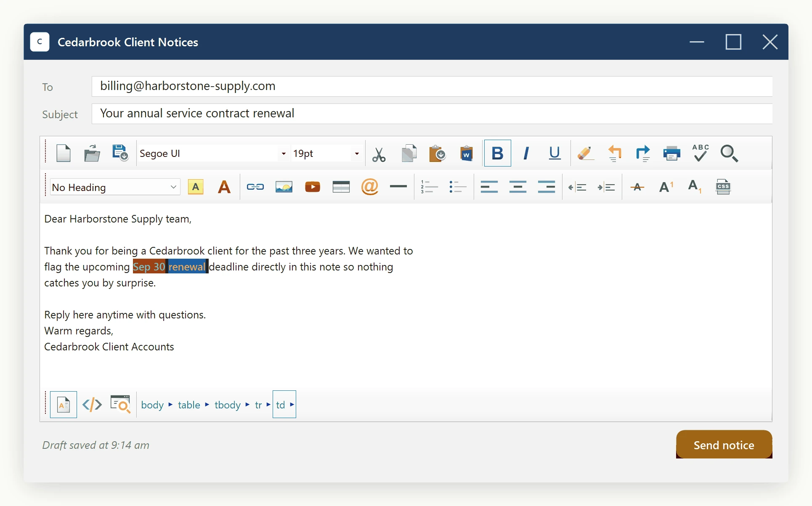
Task: Select the td tag in the path bar
Action: tap(281, 405)
